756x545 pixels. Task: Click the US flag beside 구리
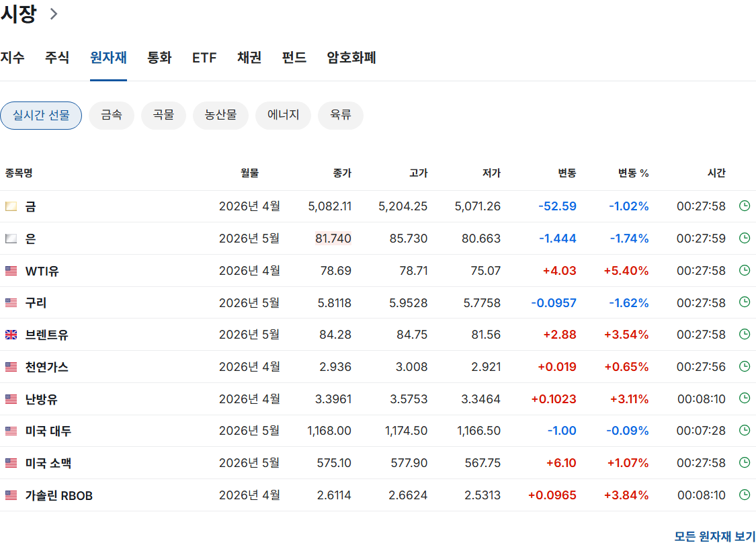pos(11,302)
